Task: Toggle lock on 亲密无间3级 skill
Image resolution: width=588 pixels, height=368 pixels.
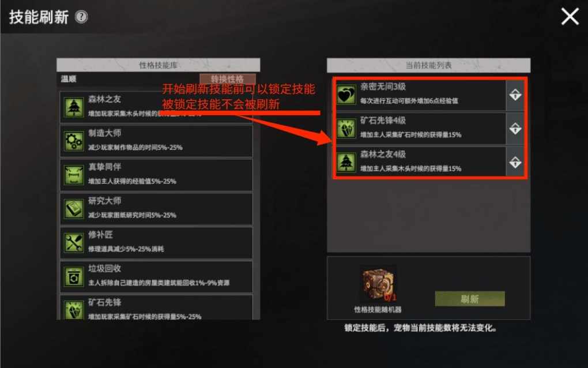Action: coord(515,95)
